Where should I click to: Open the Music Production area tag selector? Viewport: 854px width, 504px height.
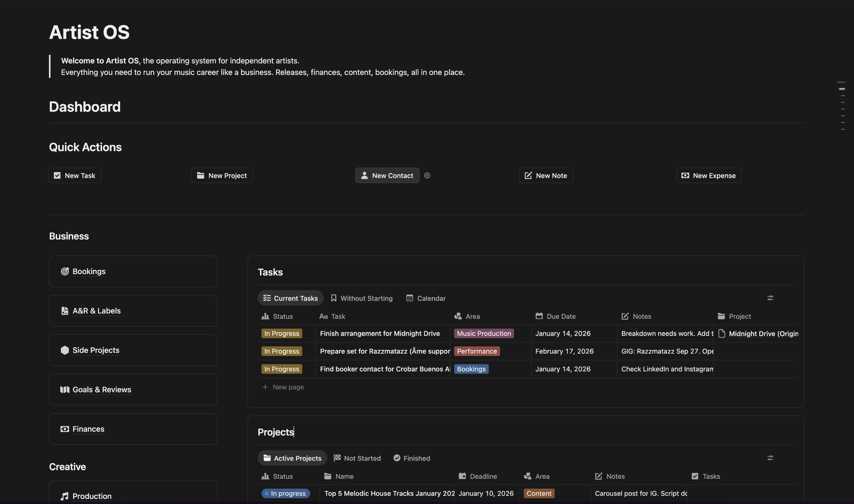coord(483,333)
